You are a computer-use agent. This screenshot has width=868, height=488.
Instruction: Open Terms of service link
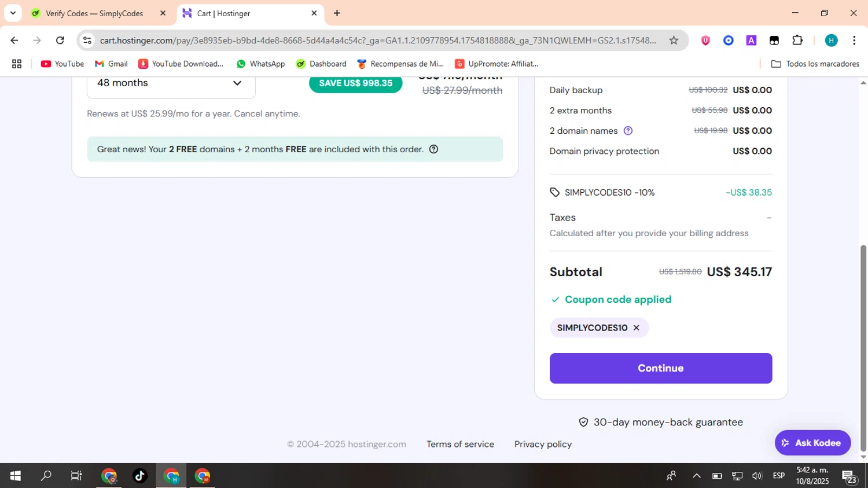click(461, 444)
